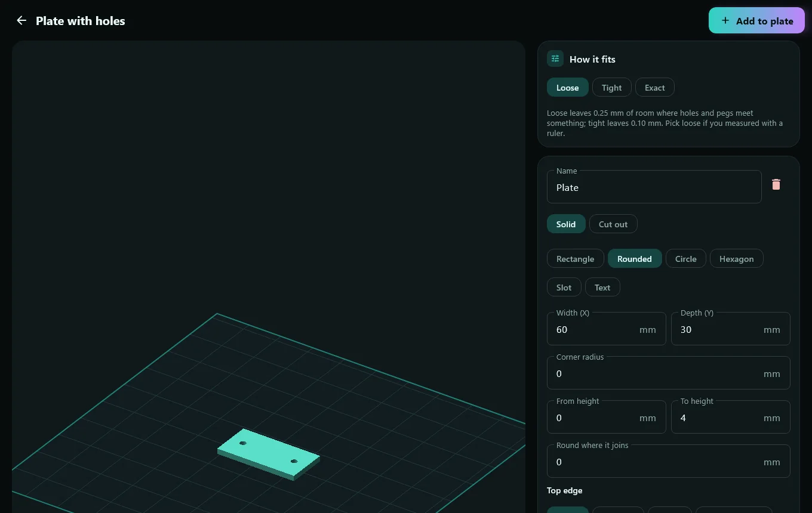Click the green plate model in the 3D viewport

(x=269, y=453)
